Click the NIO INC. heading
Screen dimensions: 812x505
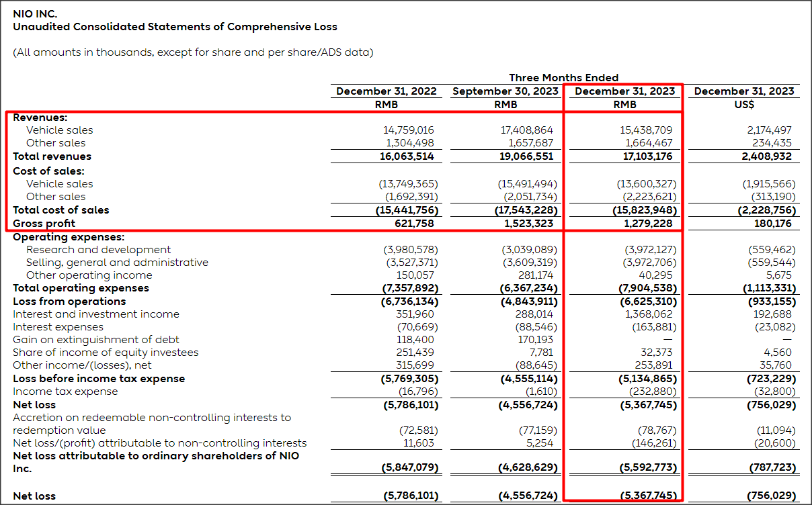35,13
